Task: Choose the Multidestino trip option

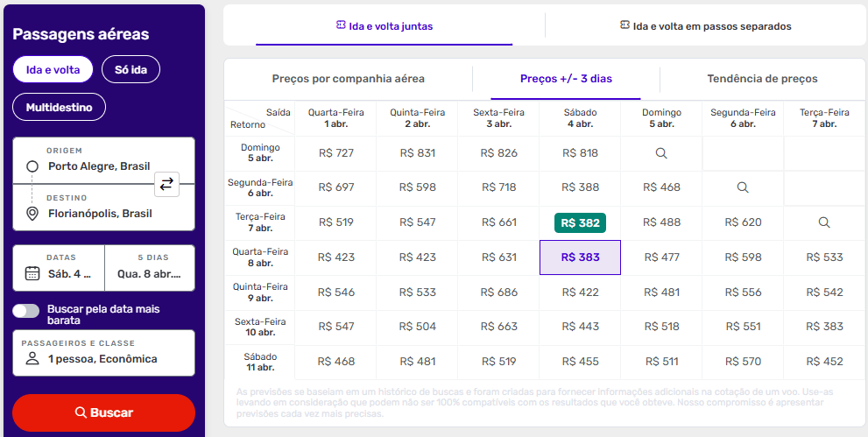Action: coord(59,107)
